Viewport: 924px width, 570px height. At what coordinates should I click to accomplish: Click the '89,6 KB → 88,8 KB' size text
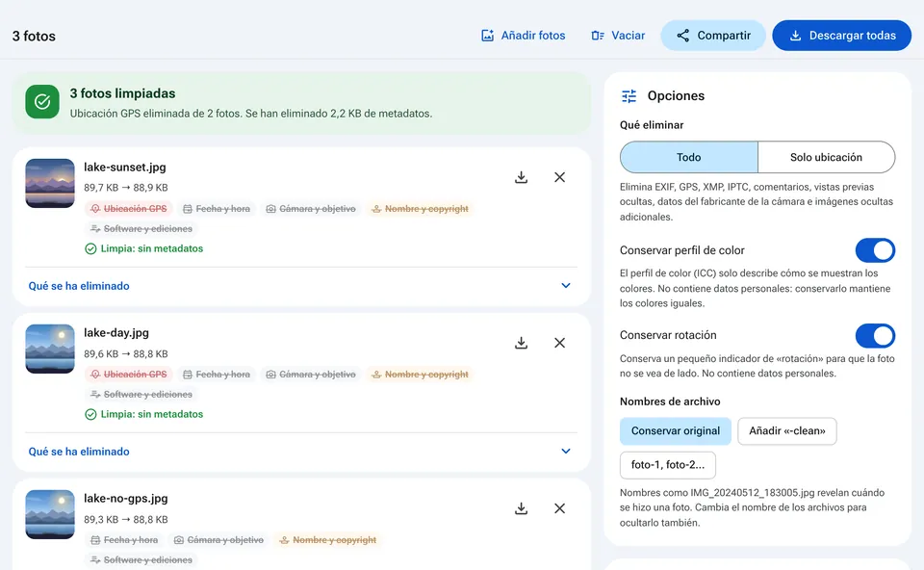125,353
